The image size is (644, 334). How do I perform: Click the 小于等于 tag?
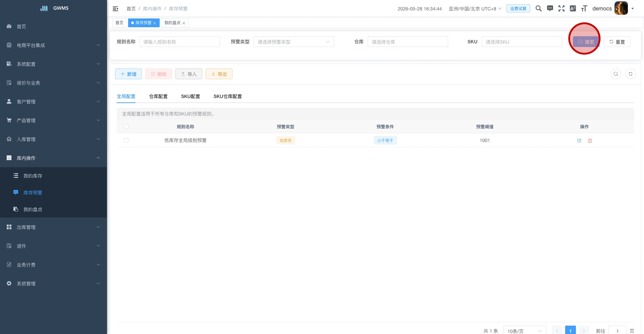tap(385, 140)
